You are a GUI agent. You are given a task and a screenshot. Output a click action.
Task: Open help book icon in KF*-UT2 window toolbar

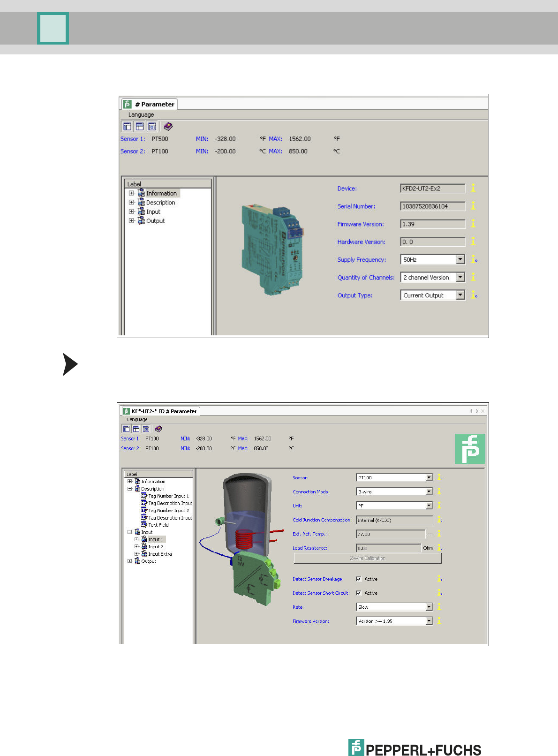(x=158, y=429)
